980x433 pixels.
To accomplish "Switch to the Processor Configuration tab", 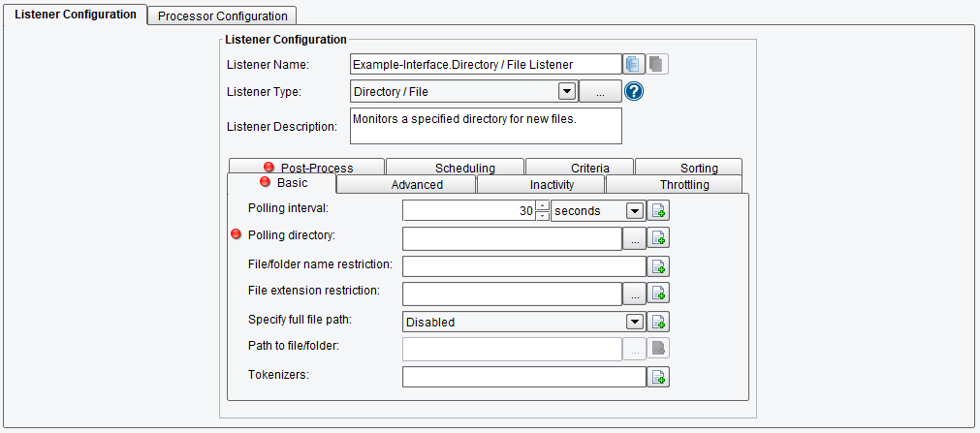I will [x=223, y=15].
